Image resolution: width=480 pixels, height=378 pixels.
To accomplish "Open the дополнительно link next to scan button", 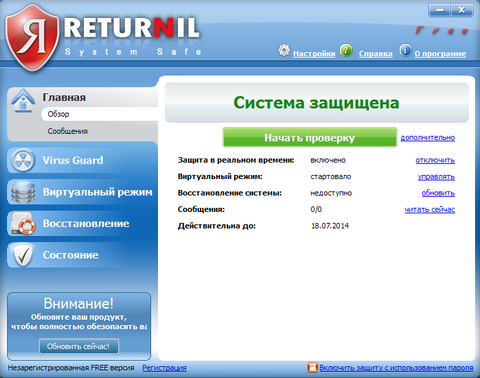I will point(428,138).
